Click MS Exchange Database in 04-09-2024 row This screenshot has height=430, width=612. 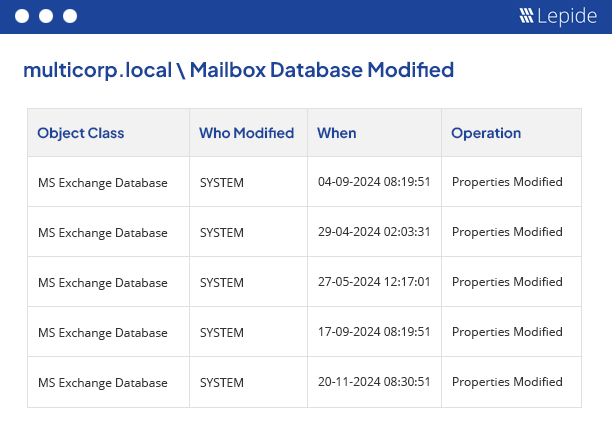pos(103,183)
